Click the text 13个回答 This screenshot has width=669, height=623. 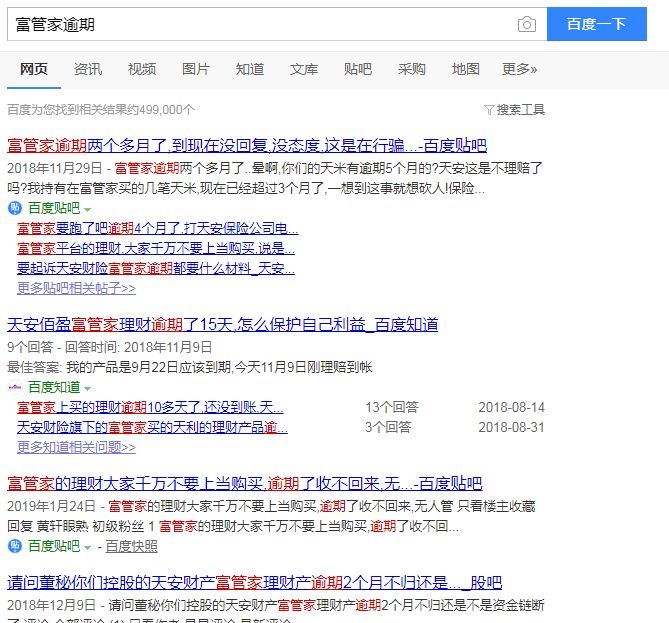(392, 407)
